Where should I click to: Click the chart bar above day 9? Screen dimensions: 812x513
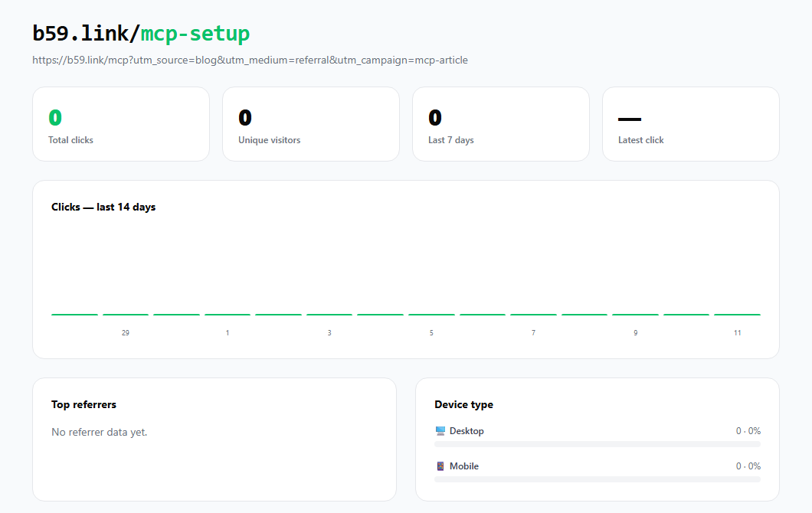[x=635, y=314]
